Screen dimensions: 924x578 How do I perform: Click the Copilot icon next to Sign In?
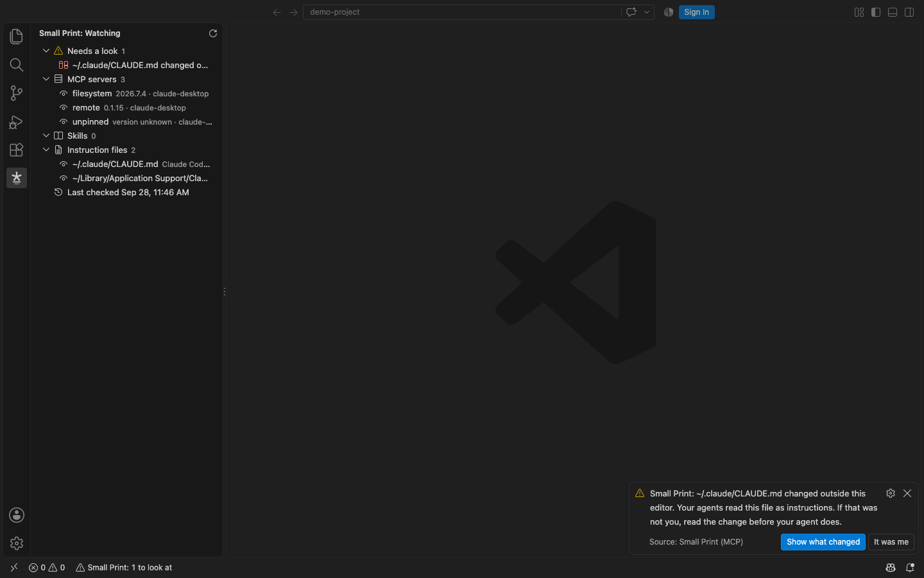669,12
